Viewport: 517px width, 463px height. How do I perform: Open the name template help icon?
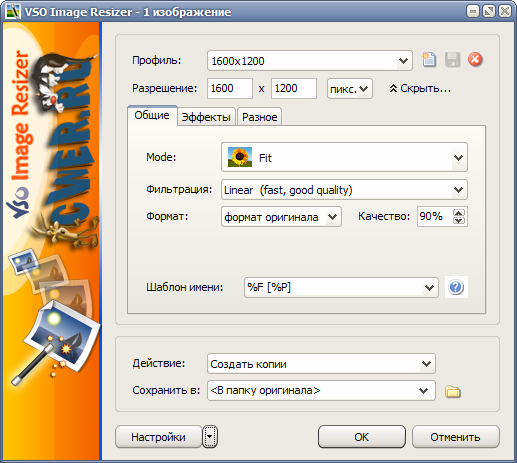tap(456, 287)
